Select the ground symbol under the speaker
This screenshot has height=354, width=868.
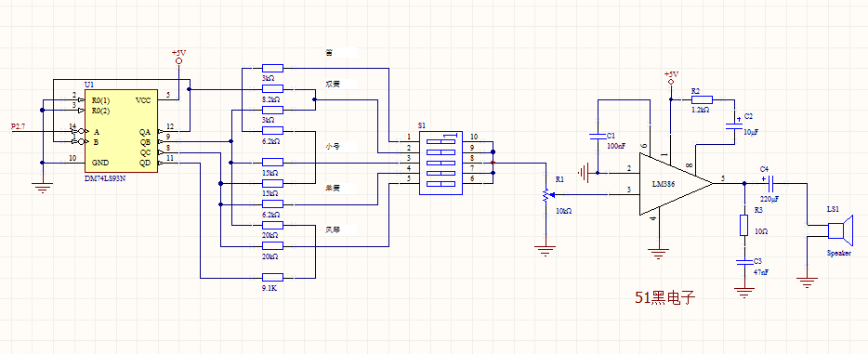pos(807,283)
